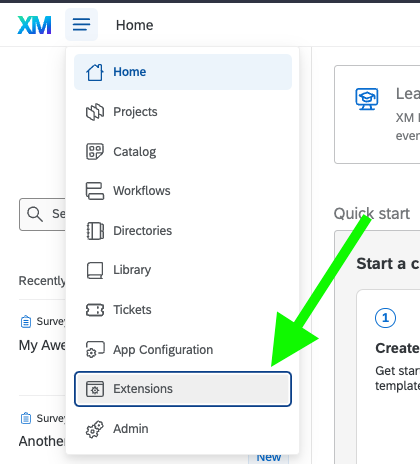Open the My Awe… survey project
420x464 pixels.
point(42,345)
